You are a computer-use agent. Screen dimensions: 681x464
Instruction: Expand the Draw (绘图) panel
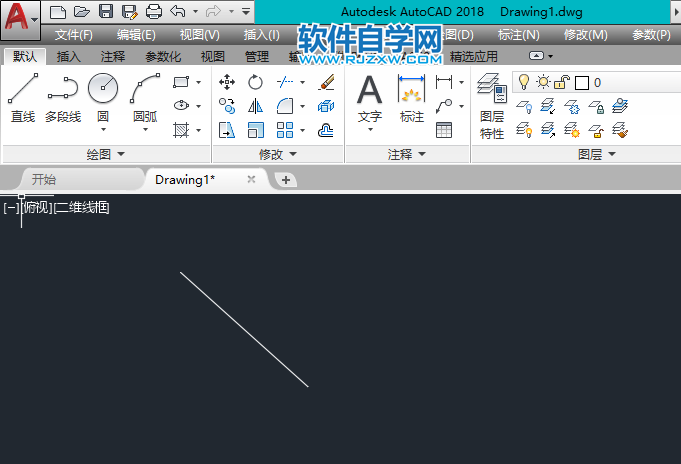tap(106, 154)
